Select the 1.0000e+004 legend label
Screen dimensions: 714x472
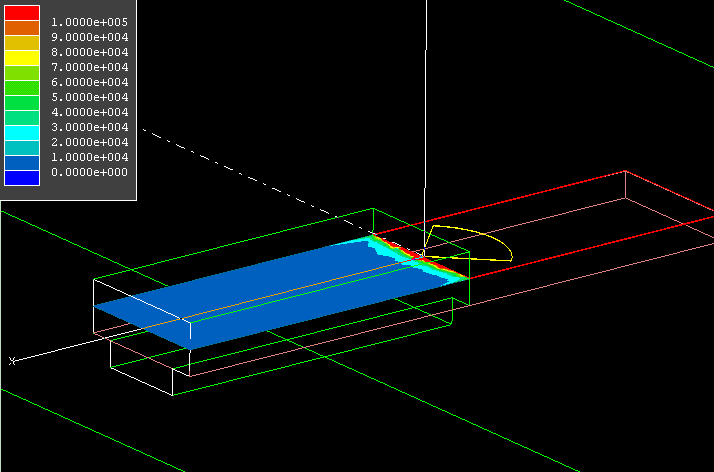(91, 157)
